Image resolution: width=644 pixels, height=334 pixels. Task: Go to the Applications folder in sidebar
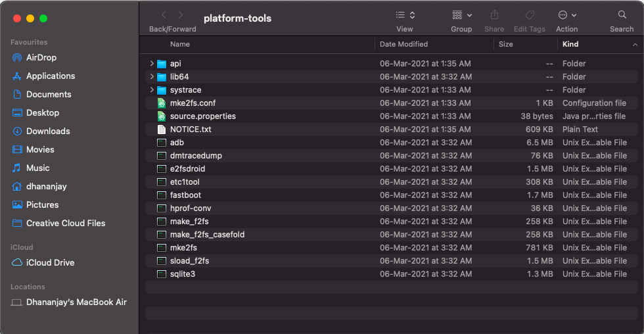43,76
